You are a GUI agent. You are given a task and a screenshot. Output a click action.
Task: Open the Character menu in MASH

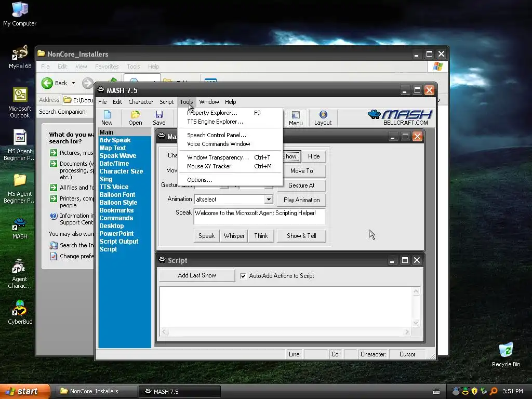(141, 102)
